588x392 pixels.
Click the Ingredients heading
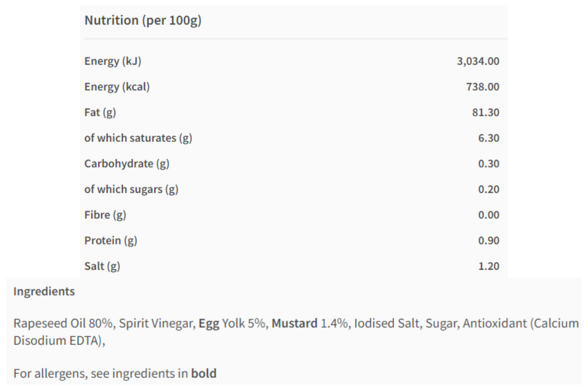pyautogui.click(x=44, y=292)
